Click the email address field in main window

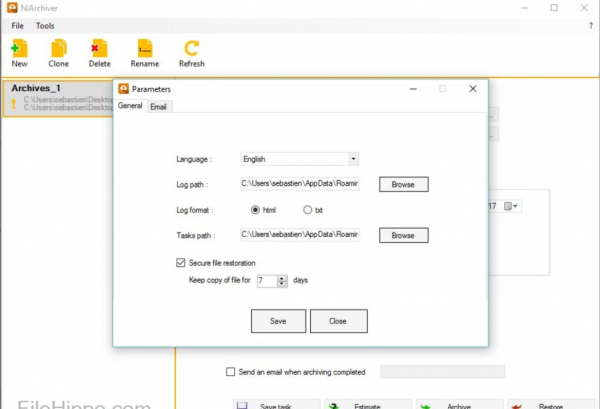click(442, 371)
